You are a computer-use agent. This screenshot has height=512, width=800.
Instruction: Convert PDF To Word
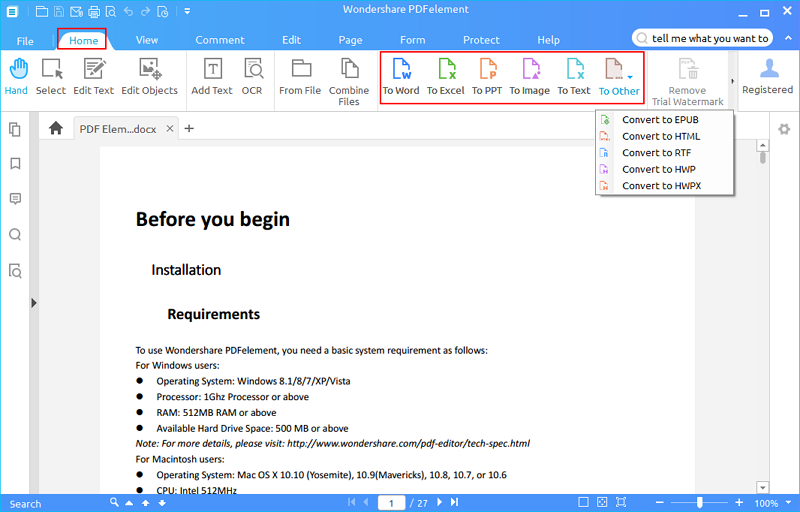401,77
